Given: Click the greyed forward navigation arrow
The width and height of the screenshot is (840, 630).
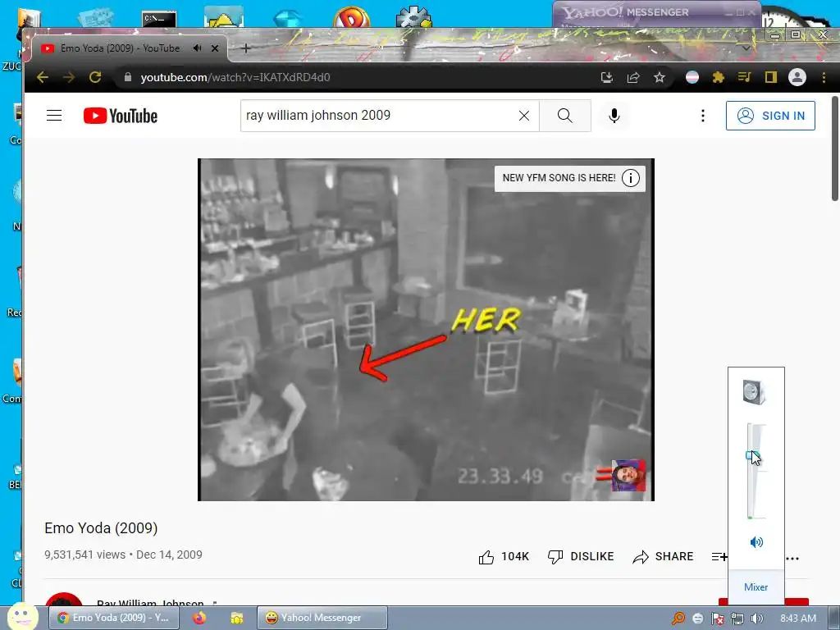Looking at the screenshot, I should click(69, 77).
